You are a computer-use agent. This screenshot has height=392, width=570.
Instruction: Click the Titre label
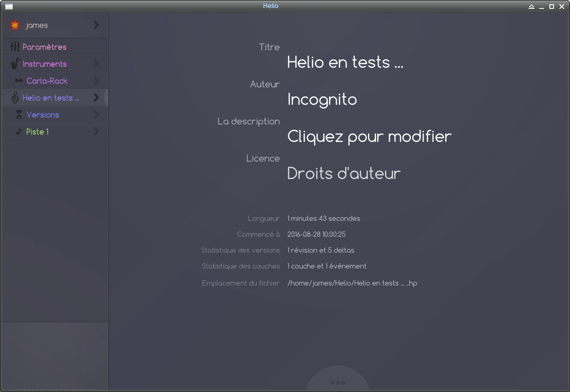(x=269, y=47)
